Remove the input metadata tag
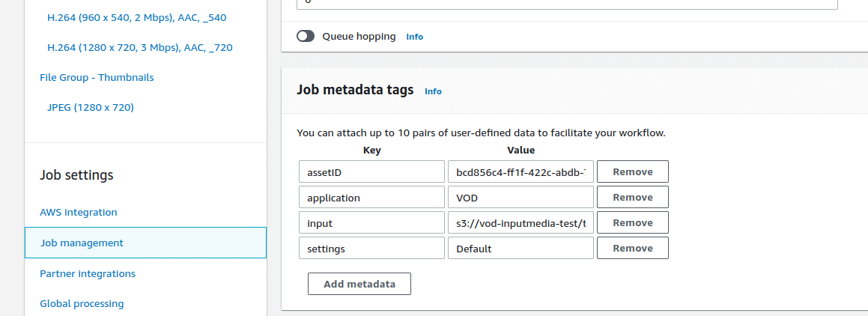The width and height of the screenshot is (868, 316). [632, 222]
